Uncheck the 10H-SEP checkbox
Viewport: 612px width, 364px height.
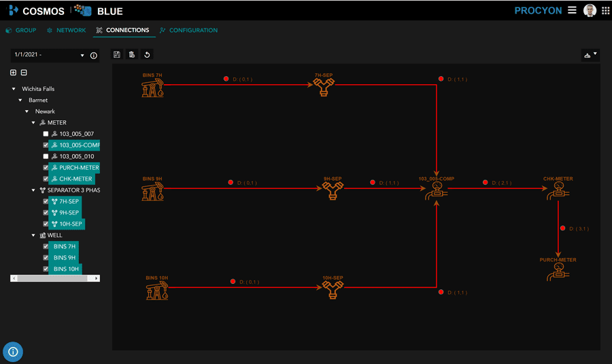click(x=46, y=224)
